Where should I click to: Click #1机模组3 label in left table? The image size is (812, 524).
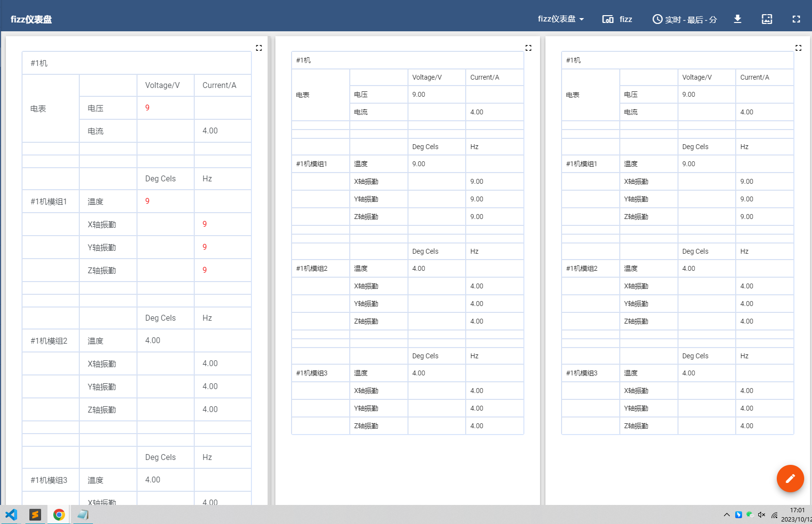49,480
